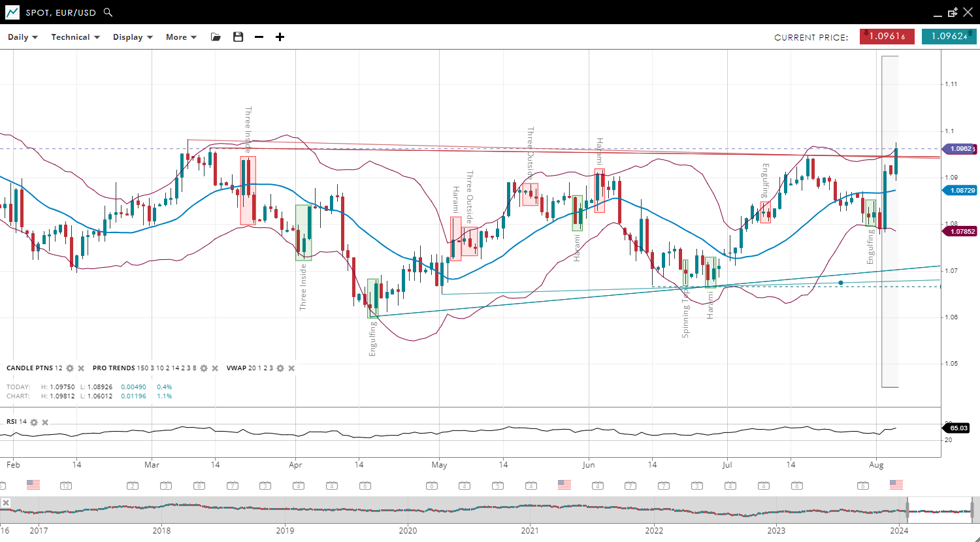Click the save chart floppy disk icon

(238, 37)
